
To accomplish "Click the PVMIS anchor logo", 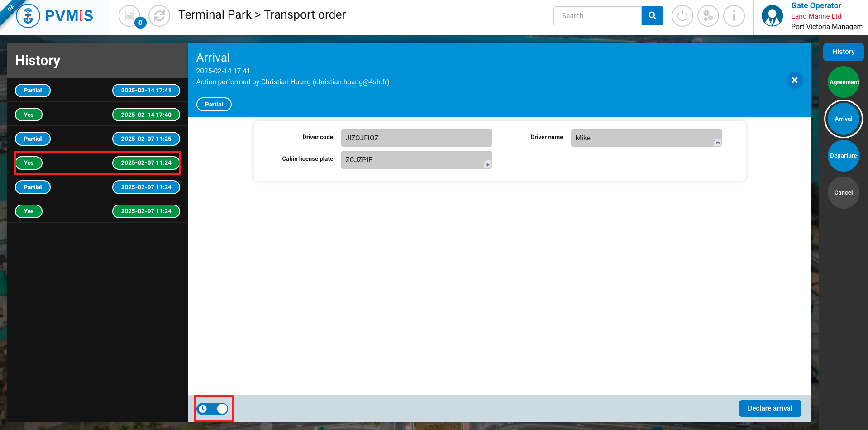I will (28, 16).
